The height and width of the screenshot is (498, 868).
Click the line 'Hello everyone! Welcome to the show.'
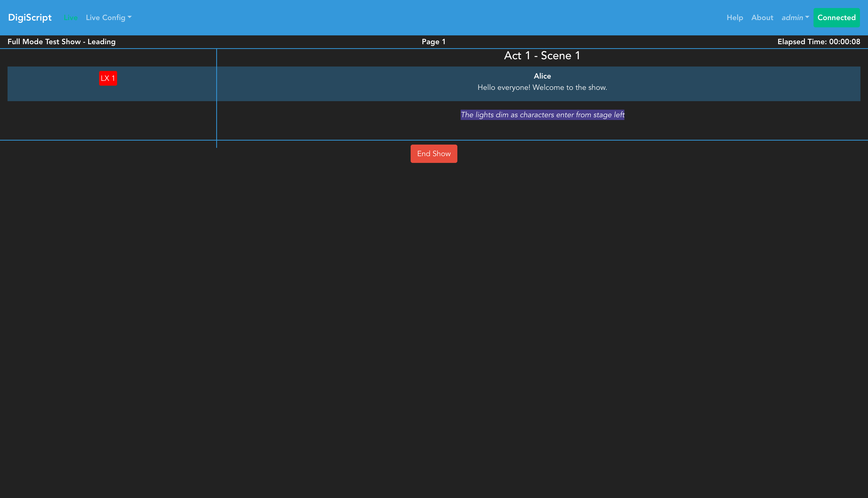pyautogui.click(x=542, y=88)
